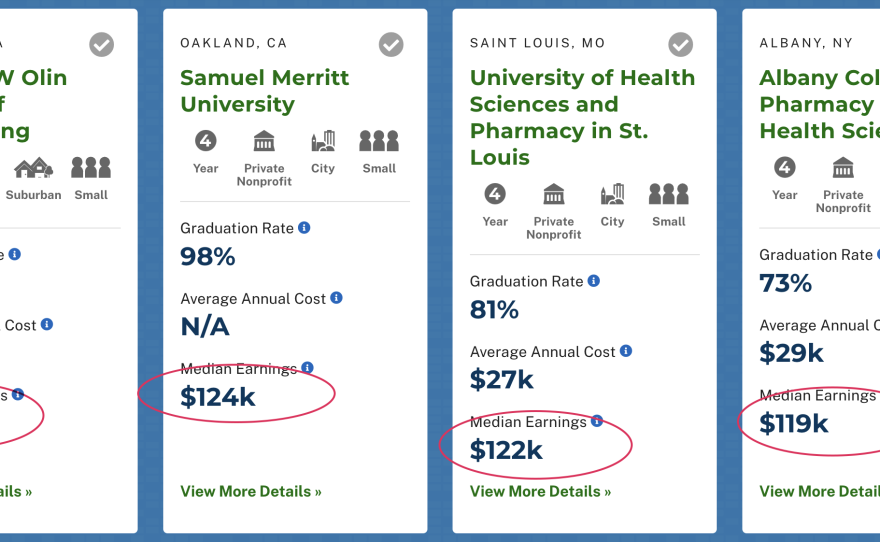
Task: Toggle compare checkmark on Samuel Merritt University card
Action: (x=391, y=44)
